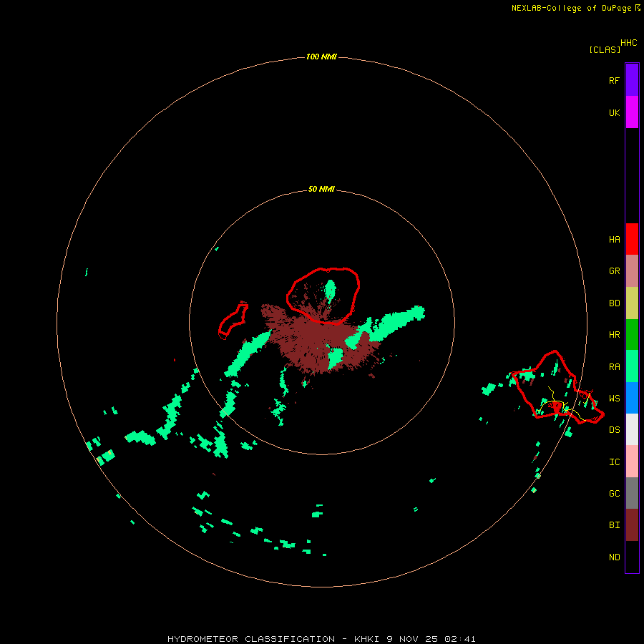Screen dimensions: 644x644
Task: Click the BI legend label
Action: (x=614, y=525)
